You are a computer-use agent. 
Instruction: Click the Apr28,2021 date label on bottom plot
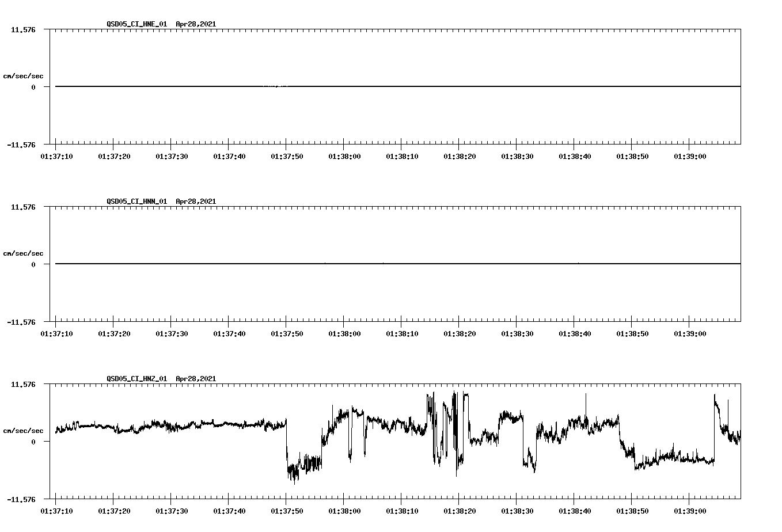[x=196, y=378]
